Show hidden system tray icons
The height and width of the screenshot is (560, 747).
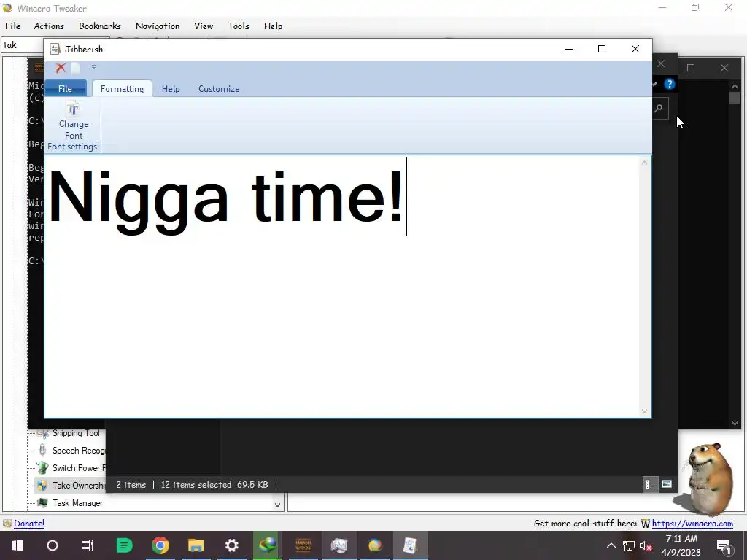click(x=611, y=545)
